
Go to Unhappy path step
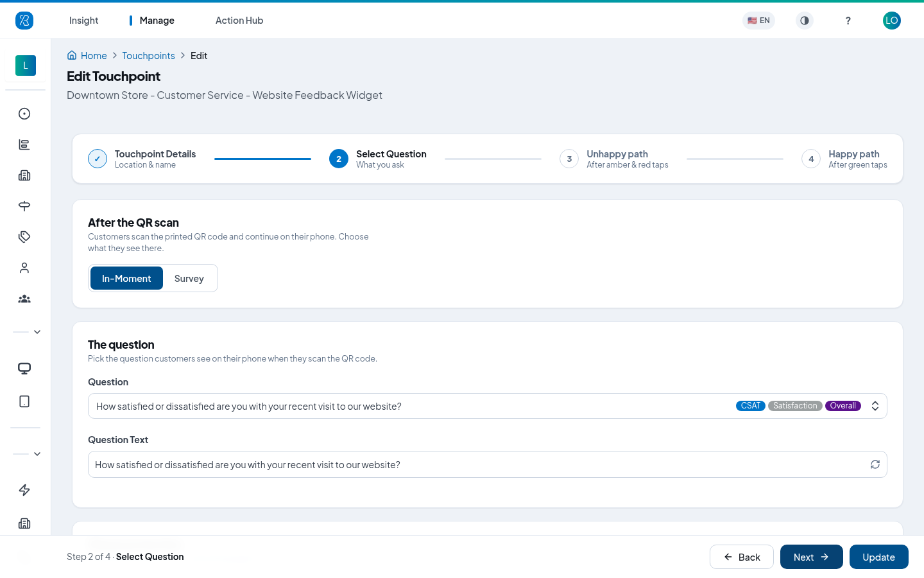click(x=614, y=159)
